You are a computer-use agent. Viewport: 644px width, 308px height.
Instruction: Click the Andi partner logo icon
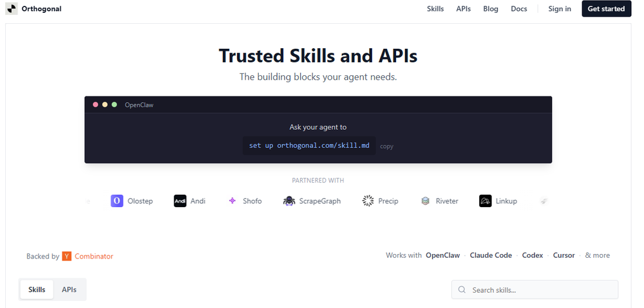point(180,201)
